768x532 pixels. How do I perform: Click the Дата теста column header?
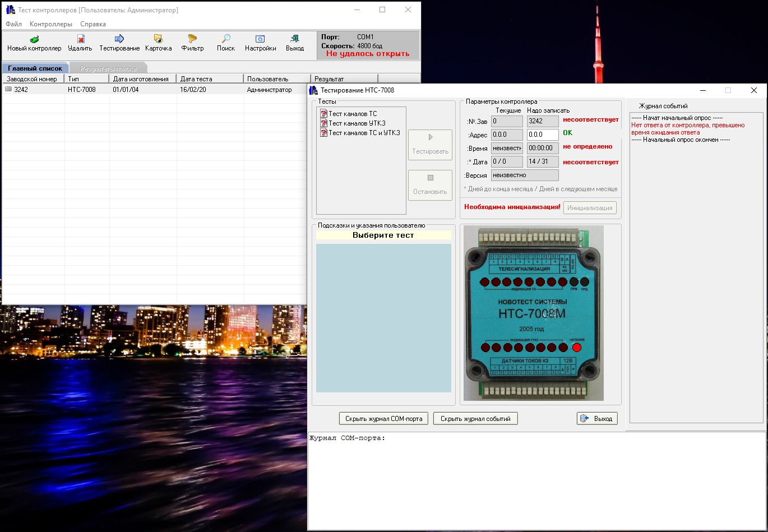click(x=210, y=79)
